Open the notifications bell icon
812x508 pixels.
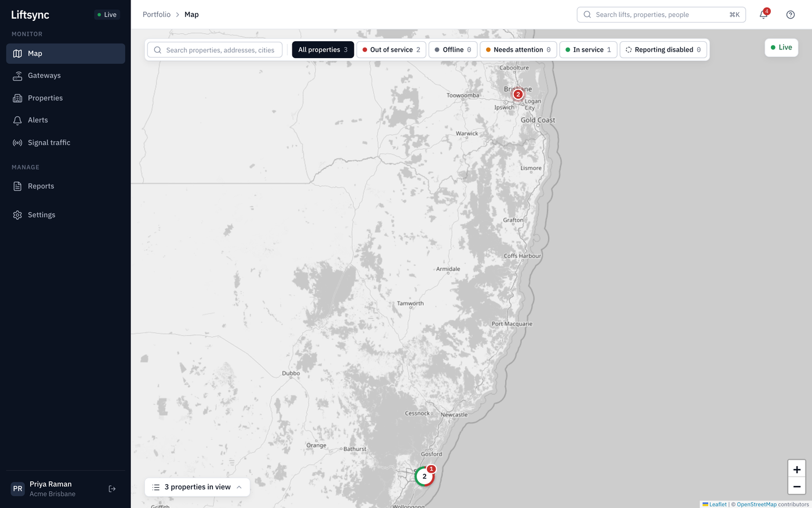click(763, 15)
